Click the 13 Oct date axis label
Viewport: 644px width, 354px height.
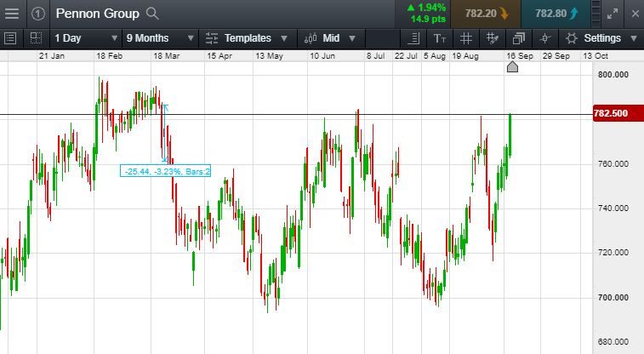pyautogui.click(x=596, y=56)
